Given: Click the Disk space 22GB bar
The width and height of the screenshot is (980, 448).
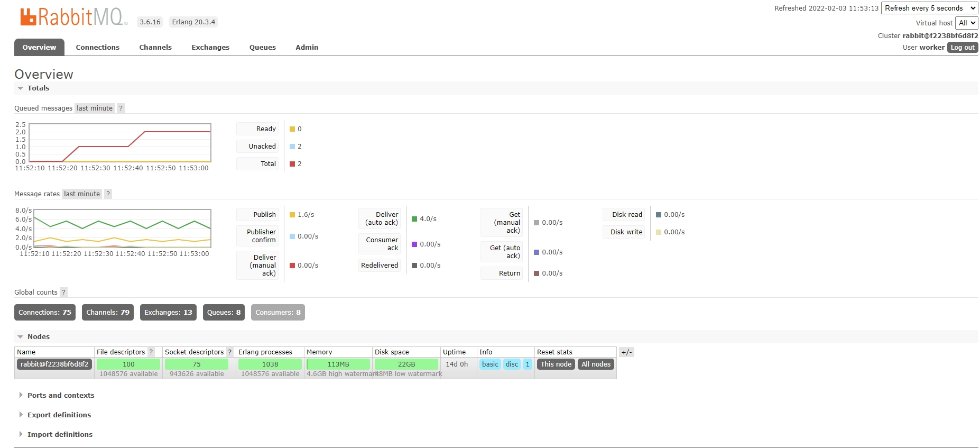Looking at the screenshot, I should coord(406,364).
